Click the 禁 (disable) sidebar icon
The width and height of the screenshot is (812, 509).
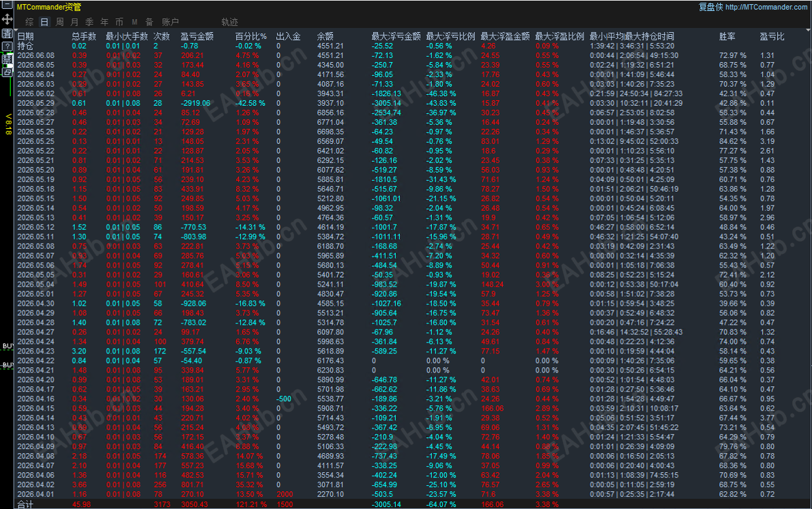tap(7, 59)
